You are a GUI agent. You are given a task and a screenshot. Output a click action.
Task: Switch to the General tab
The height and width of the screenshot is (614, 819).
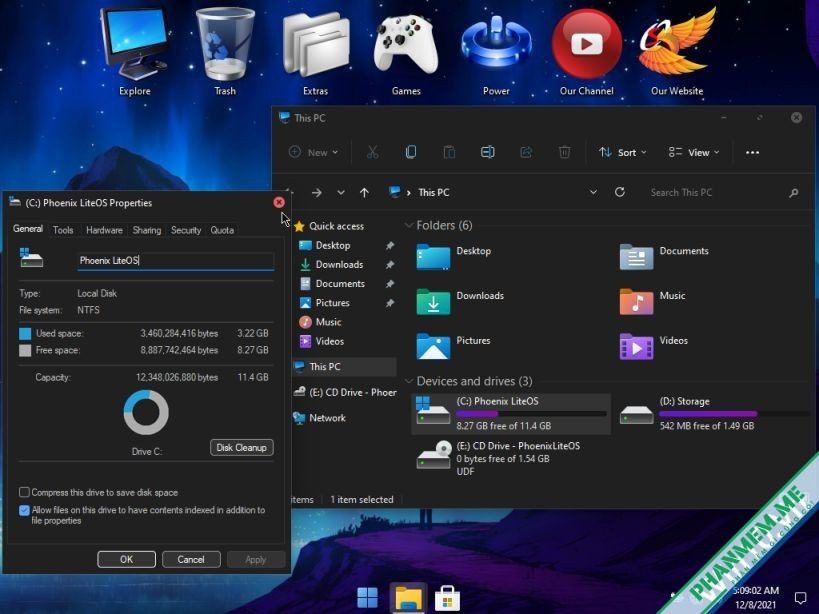[x=28, y=229]
